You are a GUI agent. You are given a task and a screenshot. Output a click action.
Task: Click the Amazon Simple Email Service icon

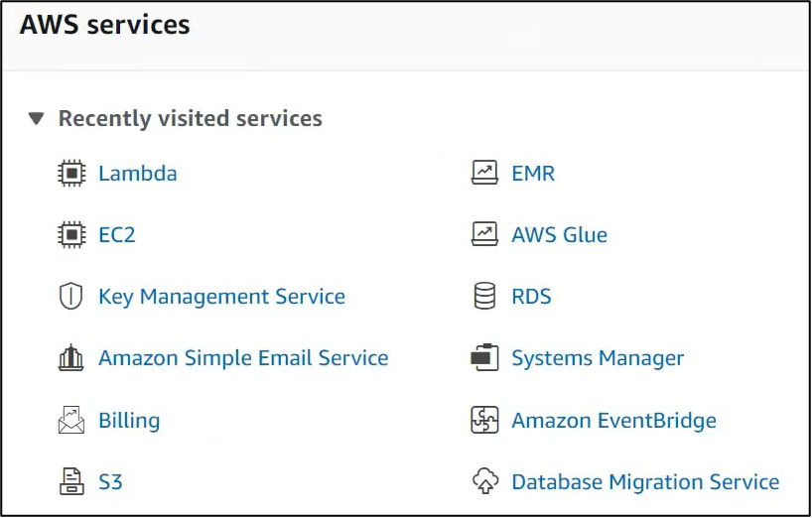coord(71,358)
